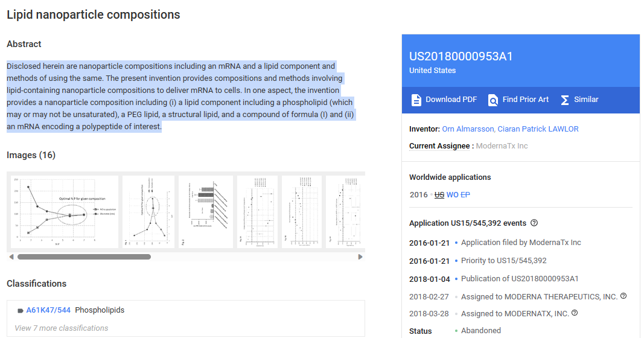Click patent number US20180000953A1 heading

(x=461, y=56)
